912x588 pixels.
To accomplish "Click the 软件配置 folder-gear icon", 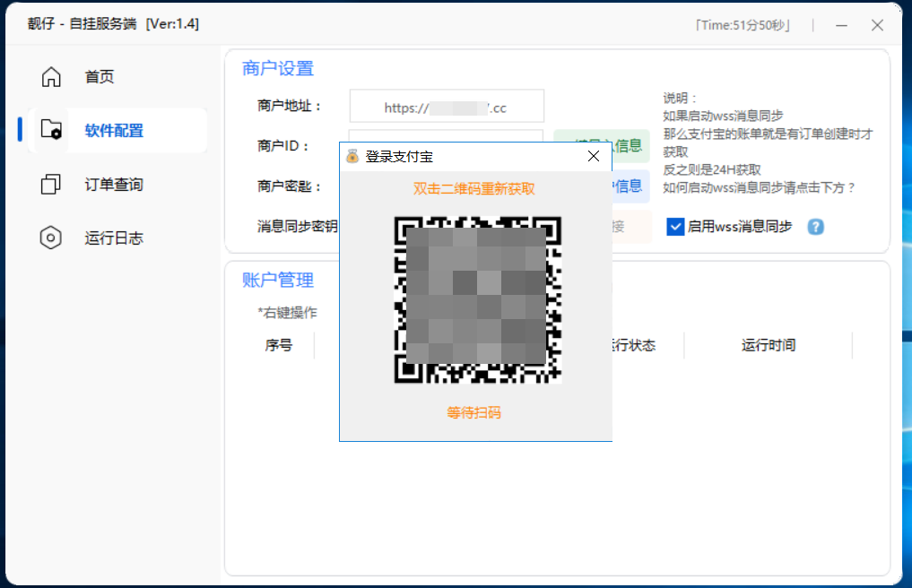I will pyautogui.click(x=51, y=131).
